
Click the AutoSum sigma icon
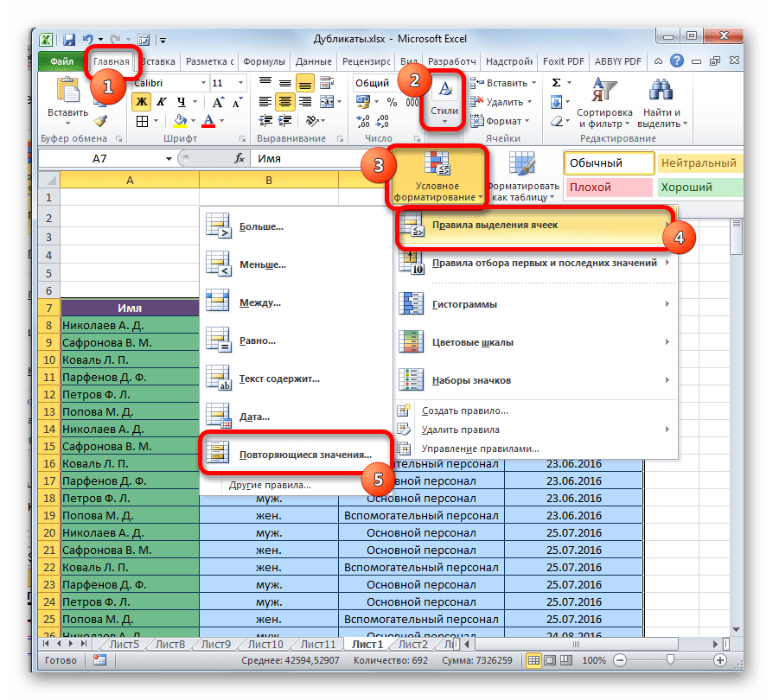point(557,83)
